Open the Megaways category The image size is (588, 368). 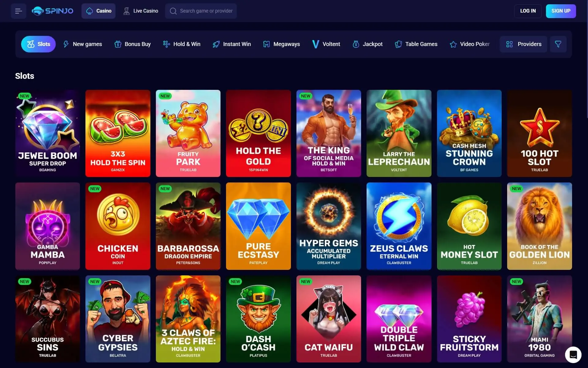point(281,44)
